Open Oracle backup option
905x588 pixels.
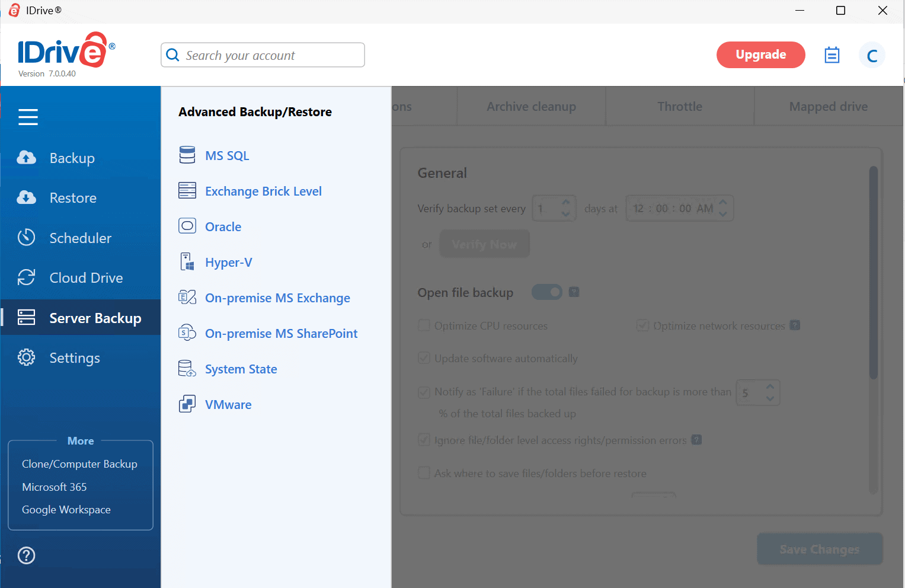(x=223, y=226)
